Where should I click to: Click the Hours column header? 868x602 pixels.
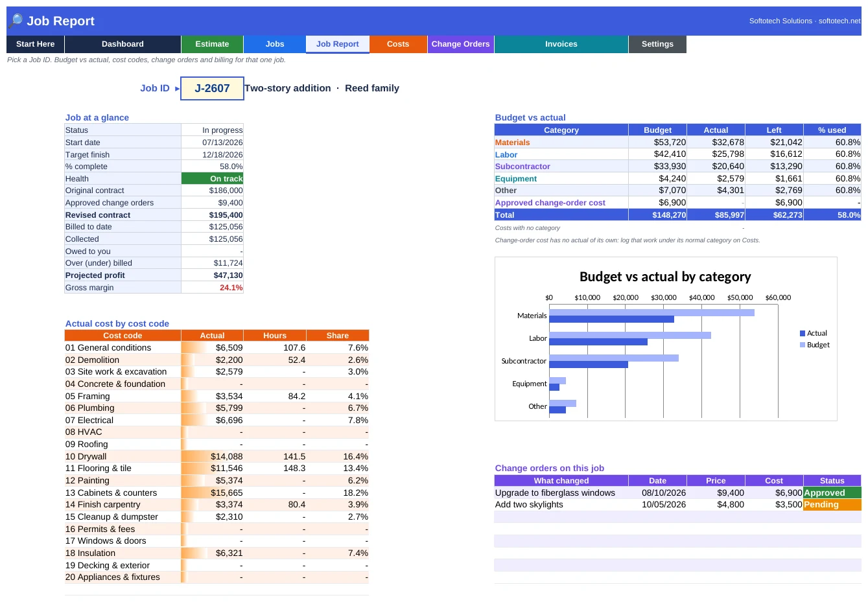coord(275,336)
